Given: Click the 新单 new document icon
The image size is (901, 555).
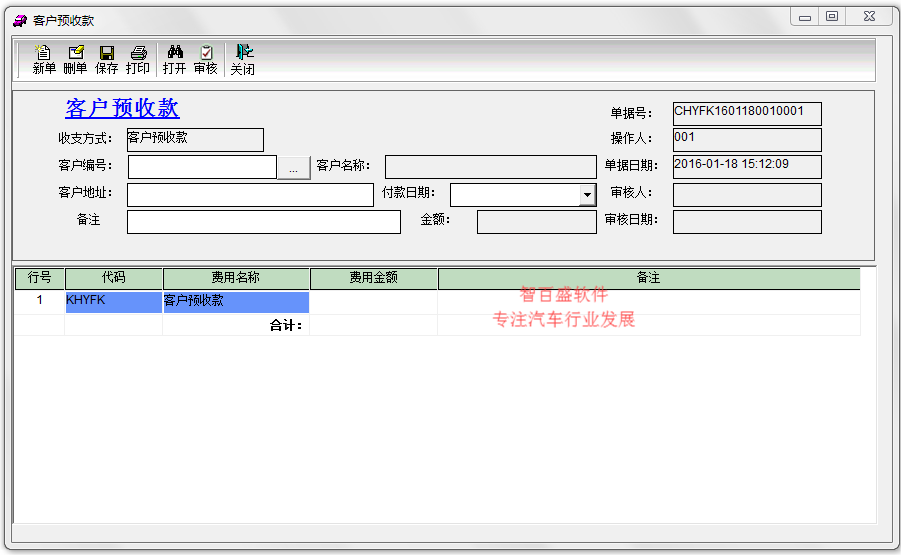Looking at the screenshot, I should coord(44,60).
